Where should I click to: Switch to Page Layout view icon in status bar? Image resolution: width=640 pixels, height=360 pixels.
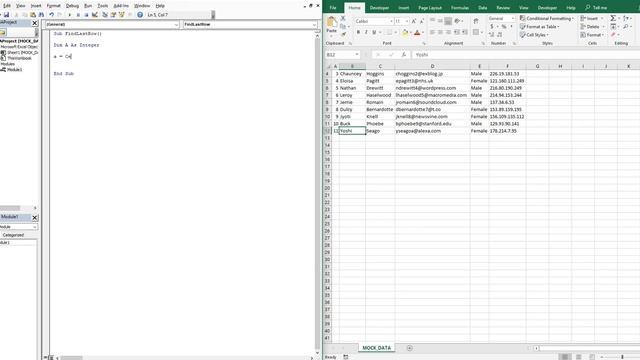point(578,357)
